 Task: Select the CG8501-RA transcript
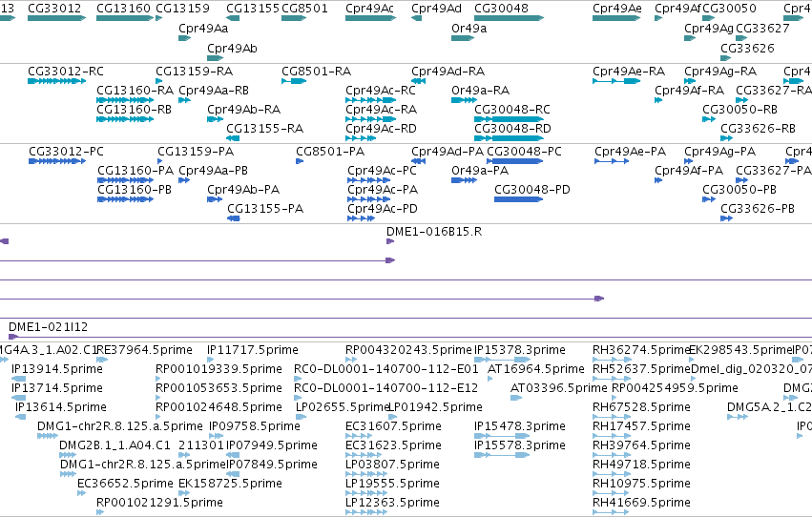[x=294, y=81]
